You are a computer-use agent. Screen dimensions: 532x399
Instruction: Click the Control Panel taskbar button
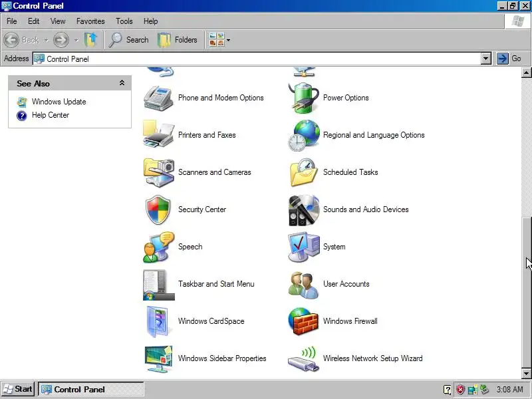91,389
